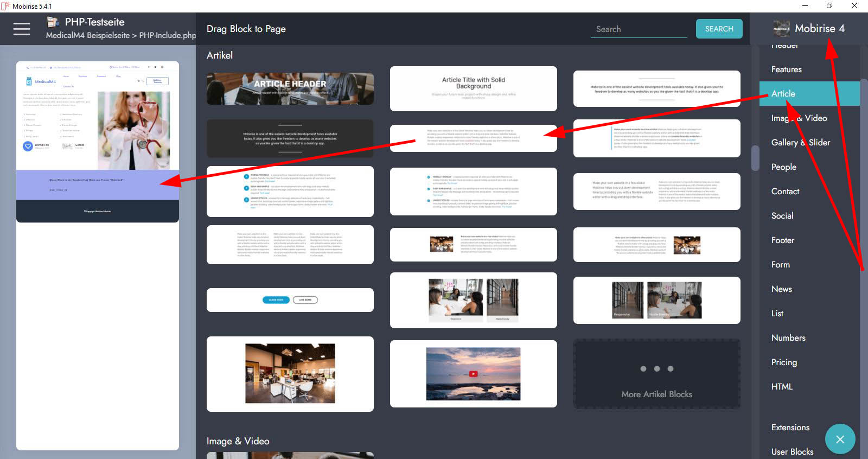Expand More Artikel Blocks
The width and height of the screenshot is (868, 459).
[x=656, y=374]
